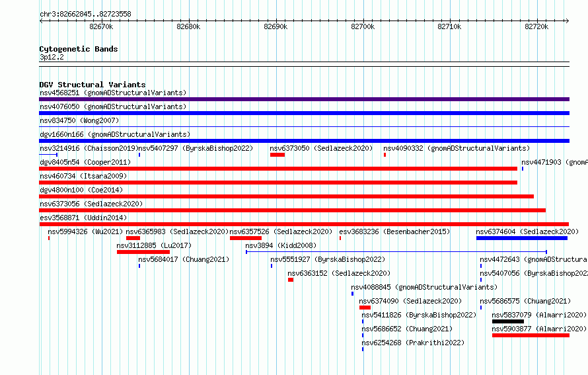Click nsv6373056 (Sedlazeck2020) label
Viewport: 588px width, 375px height.
pos(91,204)
